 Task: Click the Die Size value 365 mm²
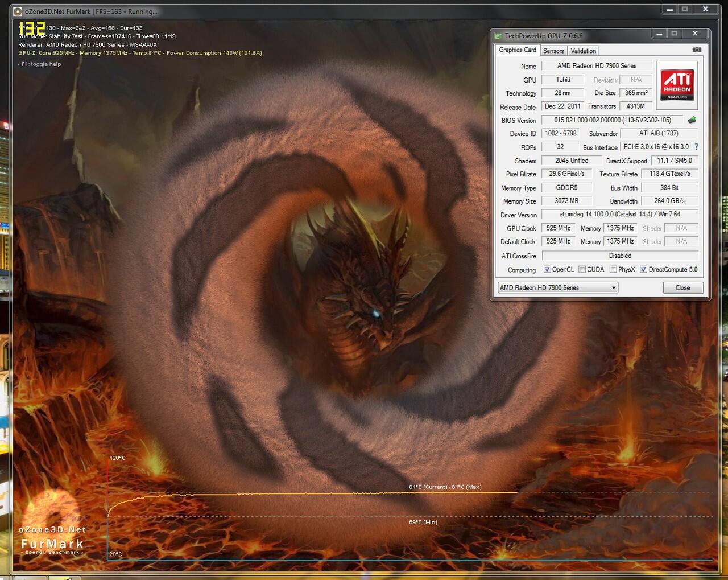coord(636,93)
